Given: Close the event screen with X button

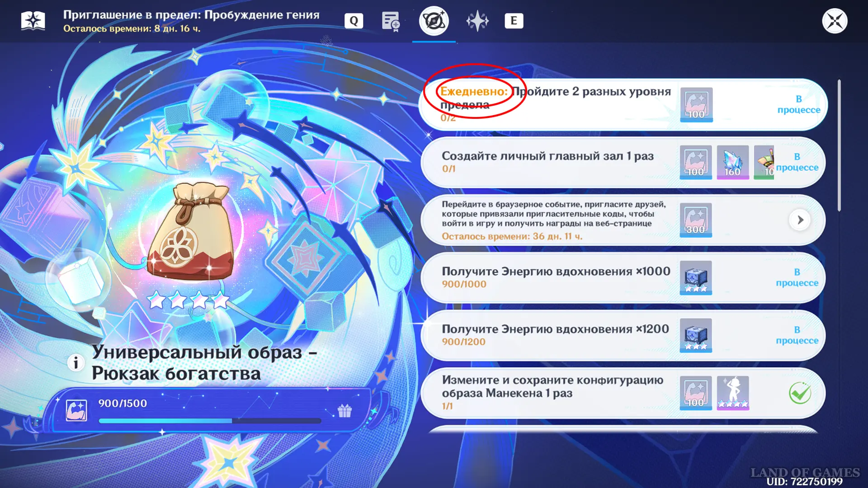Looking at the screenshot, I should [835, 21].
